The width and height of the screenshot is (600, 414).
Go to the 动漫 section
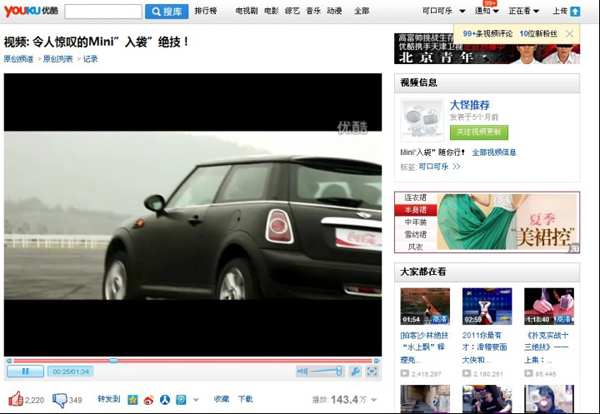(334, 11)
